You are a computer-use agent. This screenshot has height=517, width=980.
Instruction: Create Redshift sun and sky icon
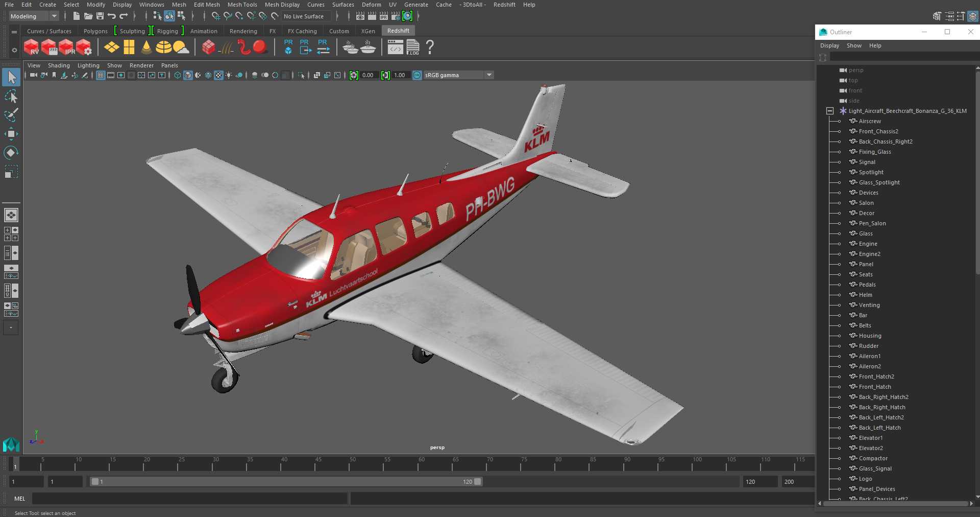tap(181, 48)
